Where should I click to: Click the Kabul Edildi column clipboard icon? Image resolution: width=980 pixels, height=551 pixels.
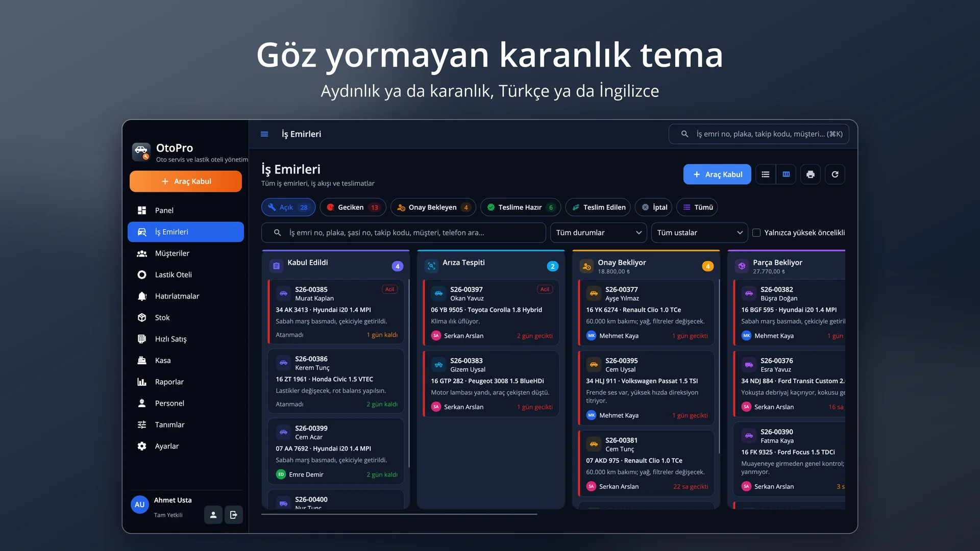pyautogui.click(x=276, y=266)
